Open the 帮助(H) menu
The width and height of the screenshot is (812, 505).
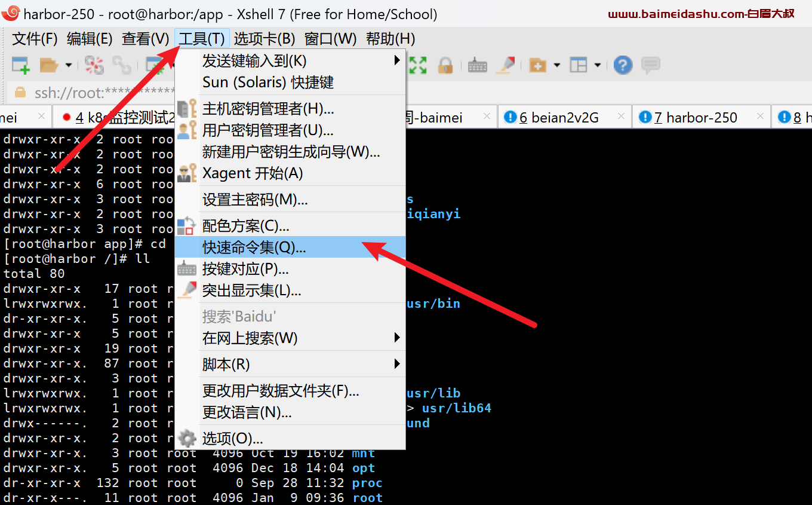pos(390,39)
